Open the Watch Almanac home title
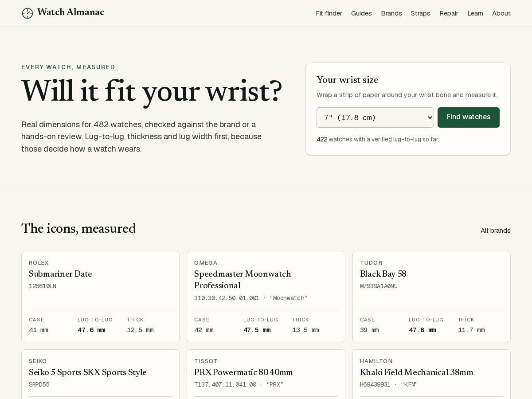This screenshot has height=399, width=532. pos(70,12)
